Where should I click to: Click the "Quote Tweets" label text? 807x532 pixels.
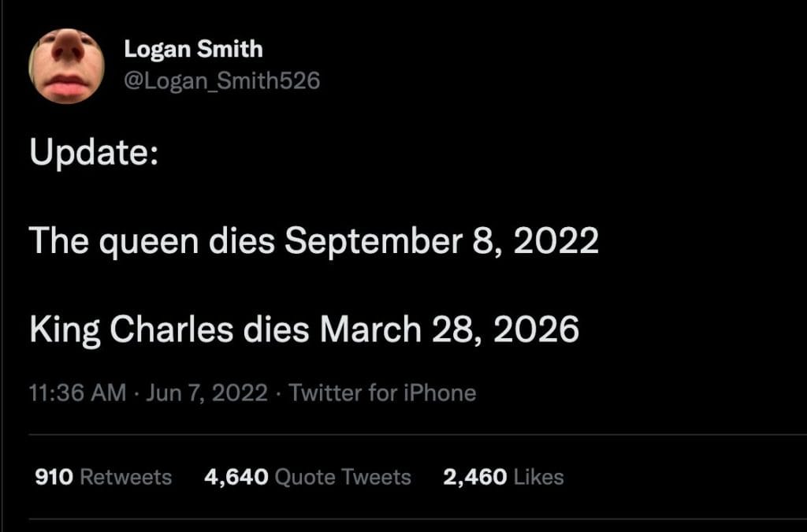tap(343, 477)
